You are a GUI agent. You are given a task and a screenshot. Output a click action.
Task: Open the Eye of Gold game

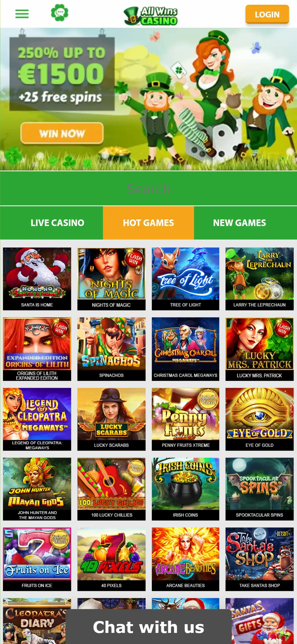260,419
